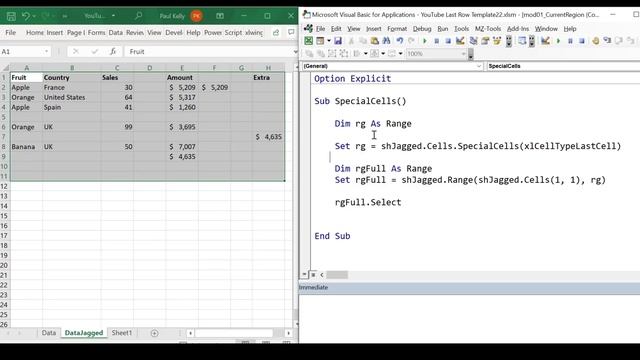
Task: Select the Extra header cell
Action: (x=268, y=78)
